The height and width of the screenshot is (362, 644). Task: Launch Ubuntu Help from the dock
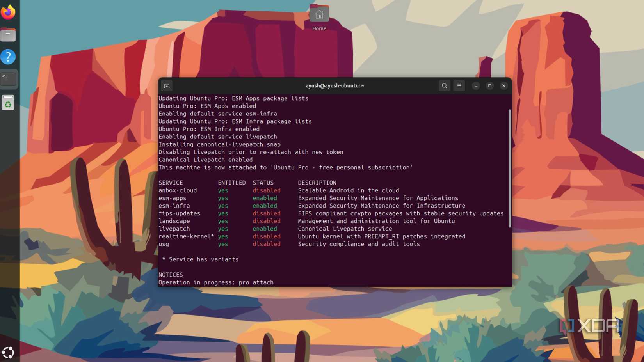point(9,57)
